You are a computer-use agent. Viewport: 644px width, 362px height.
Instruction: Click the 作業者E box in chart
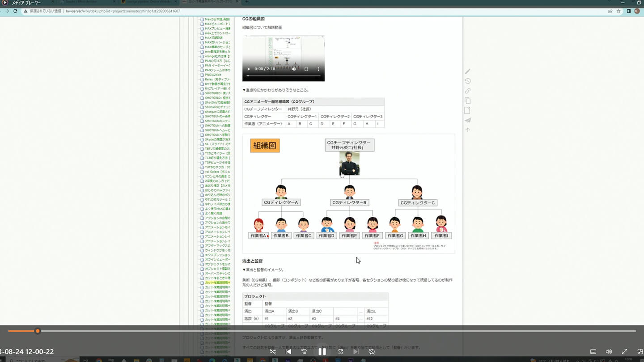click(349, 236)
